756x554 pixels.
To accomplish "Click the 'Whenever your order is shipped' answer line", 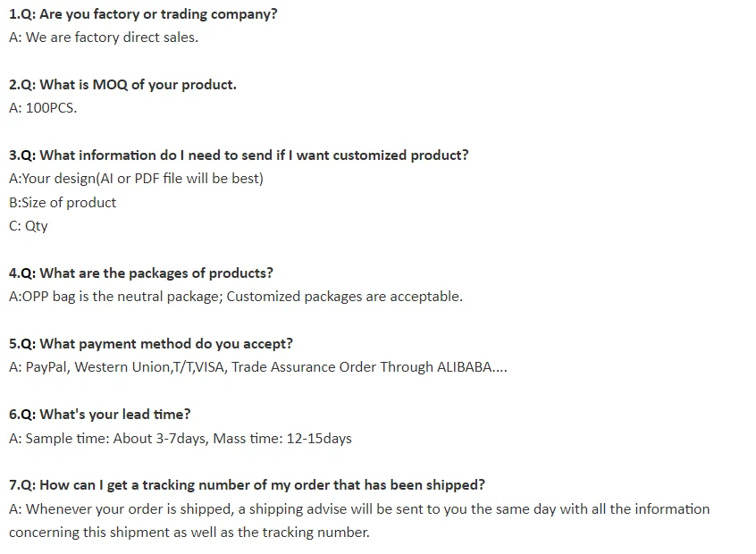I will (x=359, y=509).
